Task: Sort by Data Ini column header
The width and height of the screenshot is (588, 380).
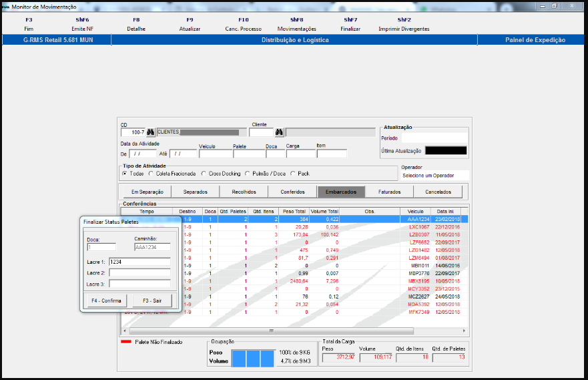Action: coord(445,212)
